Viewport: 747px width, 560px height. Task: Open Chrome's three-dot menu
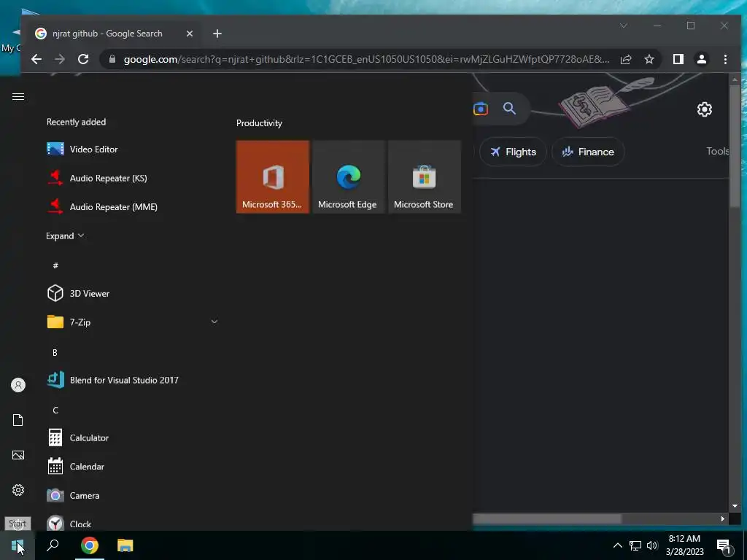(725, 59)
